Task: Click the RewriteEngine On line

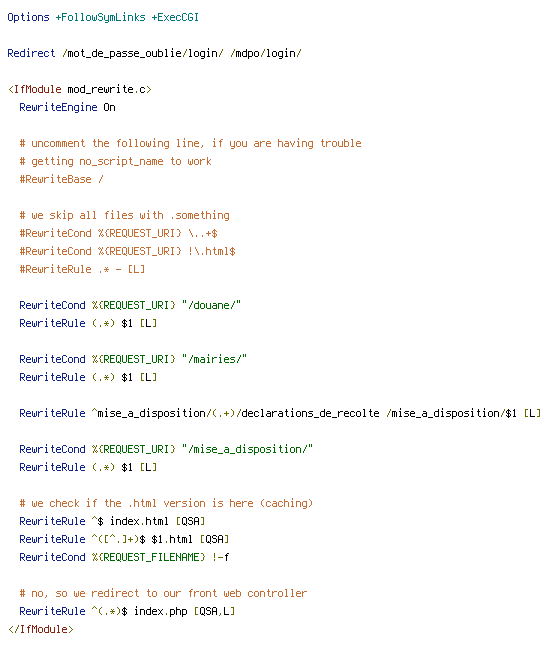Action: point(68,107)
